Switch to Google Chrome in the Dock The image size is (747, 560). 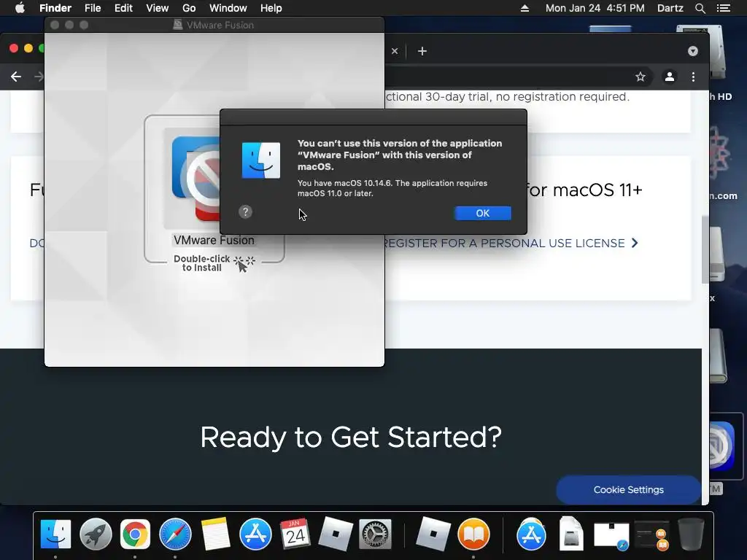(x=135, y=534)
